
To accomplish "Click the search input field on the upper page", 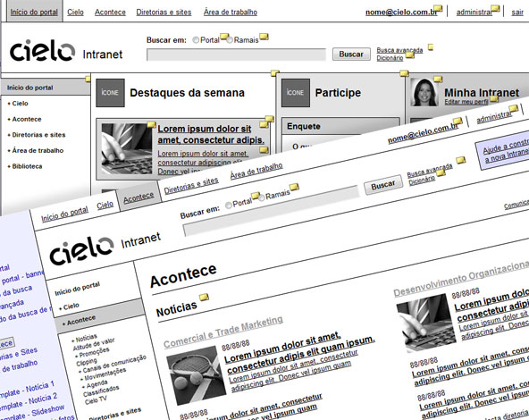I will point(236,55).
